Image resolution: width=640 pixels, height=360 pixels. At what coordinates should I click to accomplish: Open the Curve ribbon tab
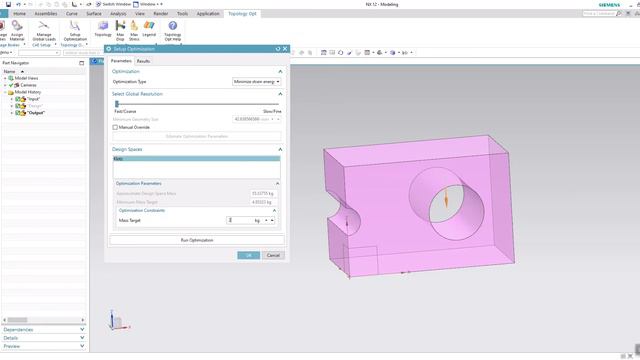coord(71,13)
